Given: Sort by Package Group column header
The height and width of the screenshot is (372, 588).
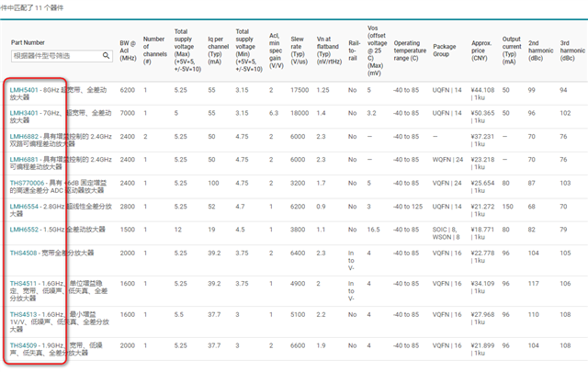Looking at the screenshot, I should (445, 51).
